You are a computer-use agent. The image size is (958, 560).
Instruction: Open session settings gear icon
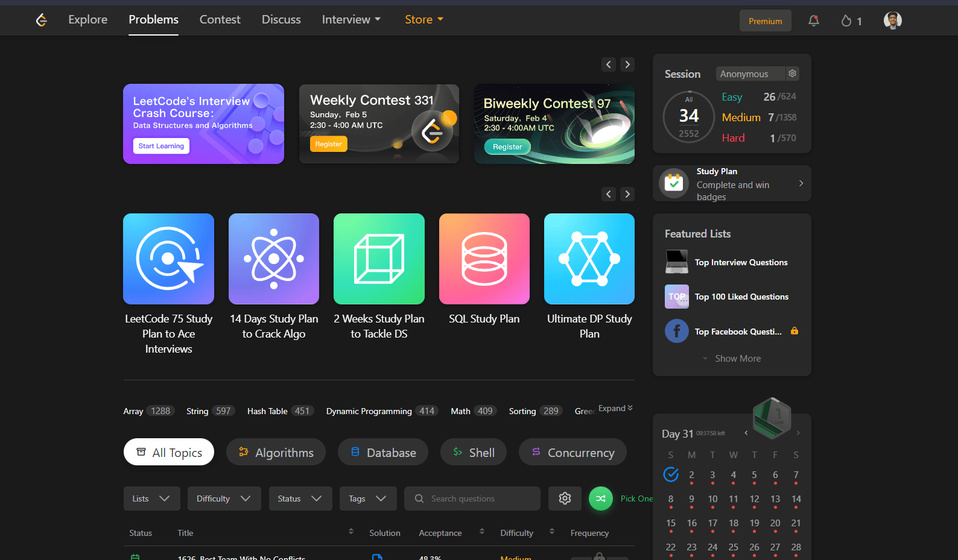click(793, 74)
